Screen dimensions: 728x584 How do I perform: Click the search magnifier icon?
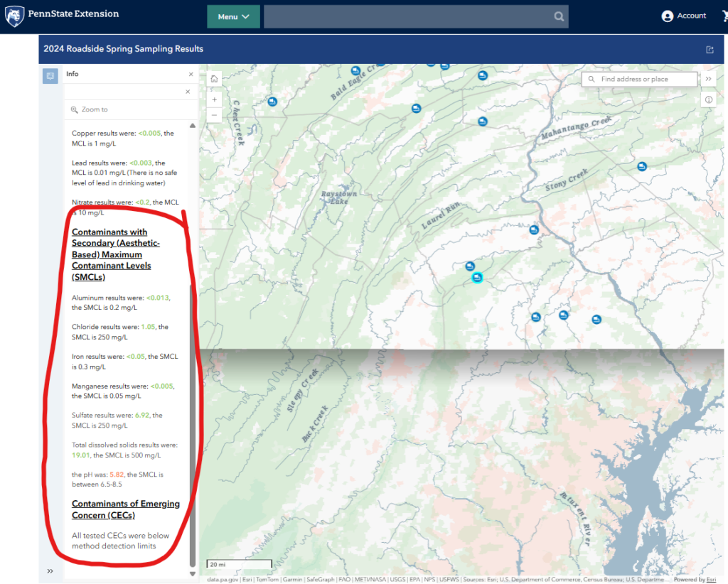(x=559, y=17)
